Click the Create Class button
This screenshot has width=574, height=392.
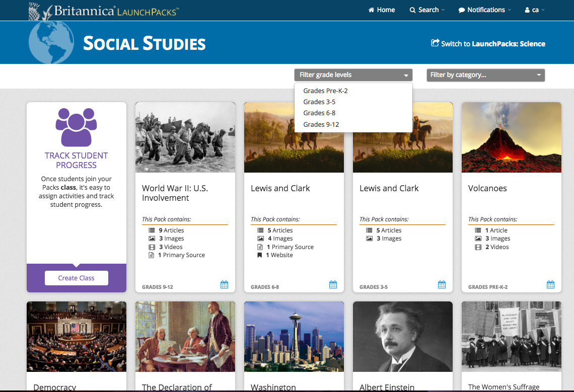point(76,278)
